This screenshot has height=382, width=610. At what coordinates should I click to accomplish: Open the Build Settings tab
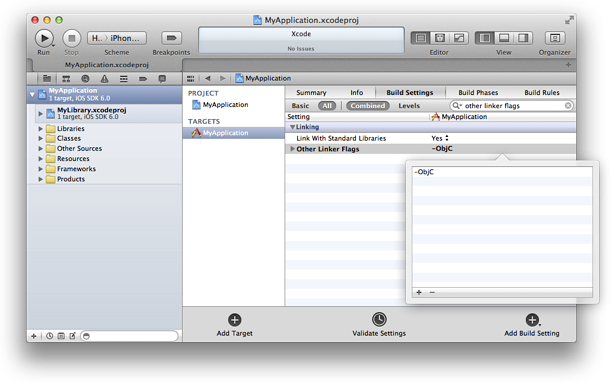[x=410, y=93]
